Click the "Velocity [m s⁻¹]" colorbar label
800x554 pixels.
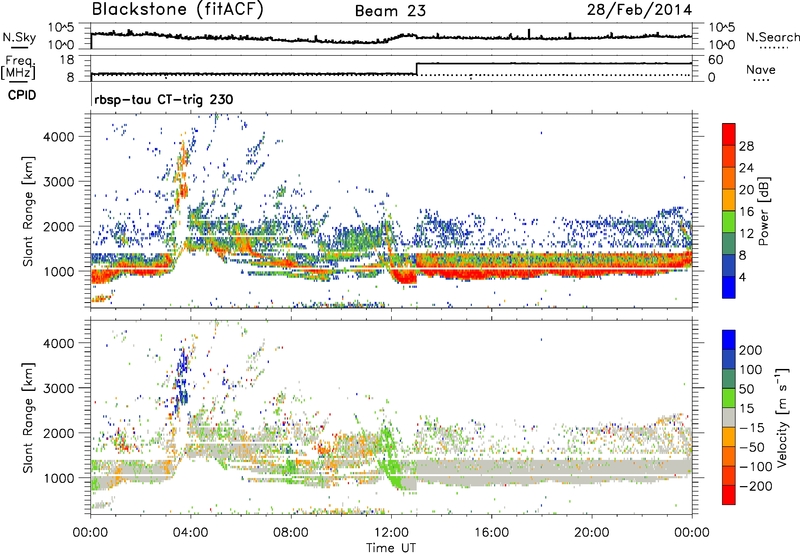(781, 417)
